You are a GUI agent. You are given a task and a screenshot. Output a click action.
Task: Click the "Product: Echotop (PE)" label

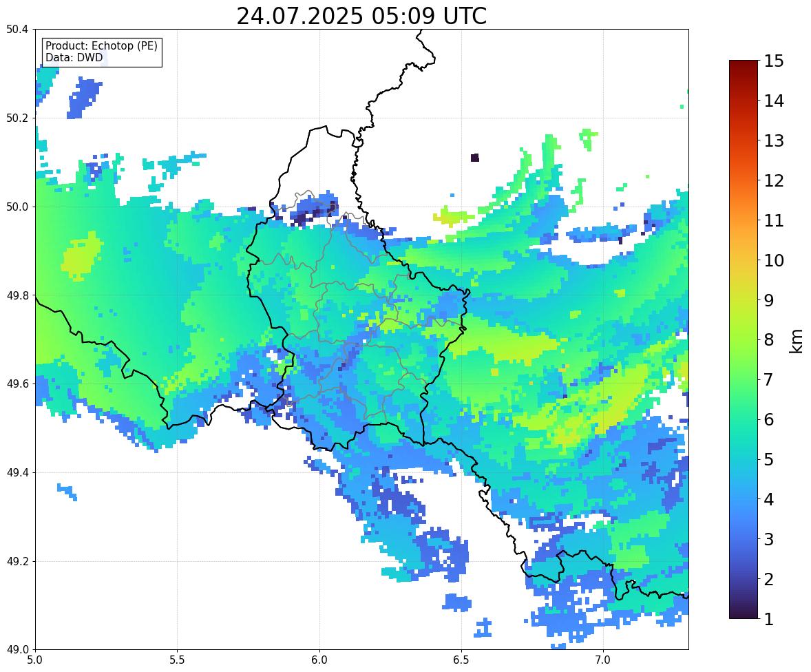point(101,46)
